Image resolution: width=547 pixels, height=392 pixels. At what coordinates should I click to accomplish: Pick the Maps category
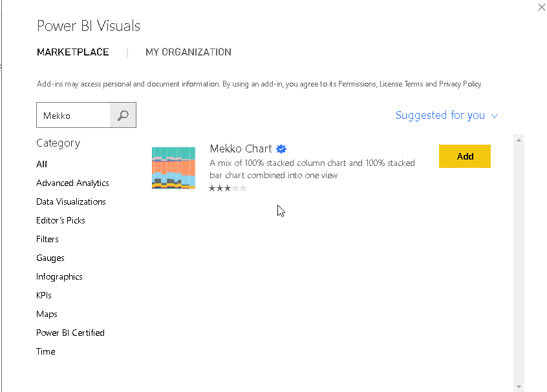[47, 314]
